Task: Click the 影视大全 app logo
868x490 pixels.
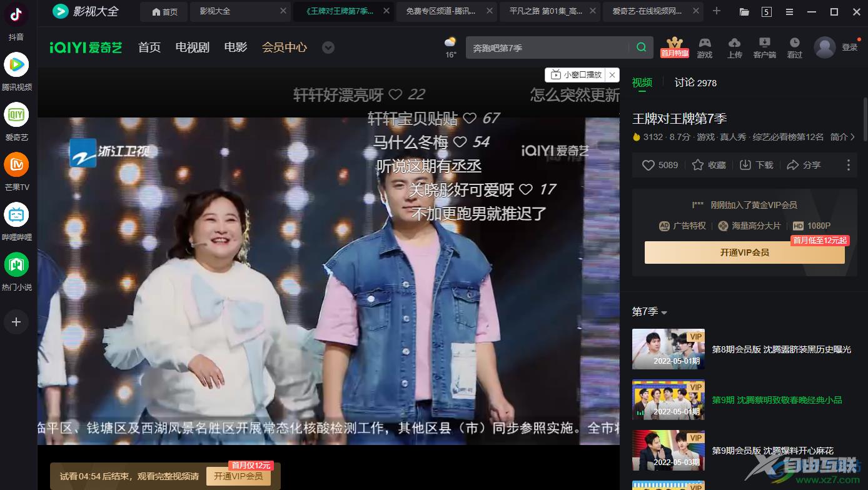Action: (x=85, y=11)
